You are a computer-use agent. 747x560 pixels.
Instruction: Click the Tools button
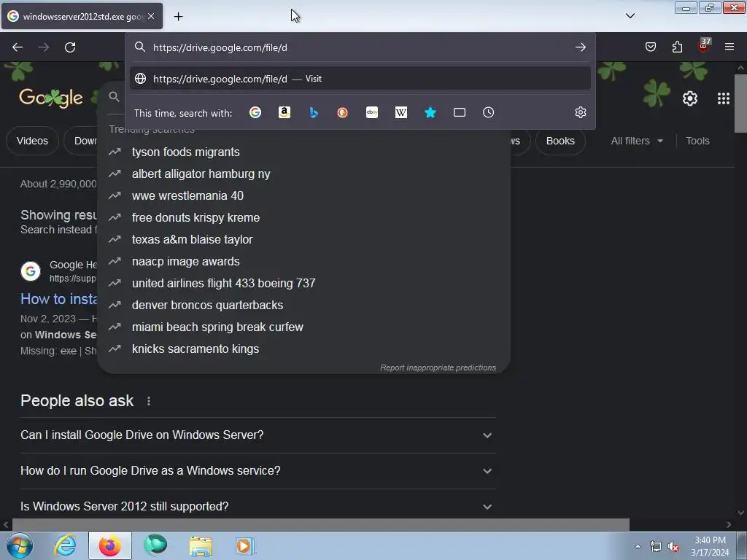click(697, 141)
